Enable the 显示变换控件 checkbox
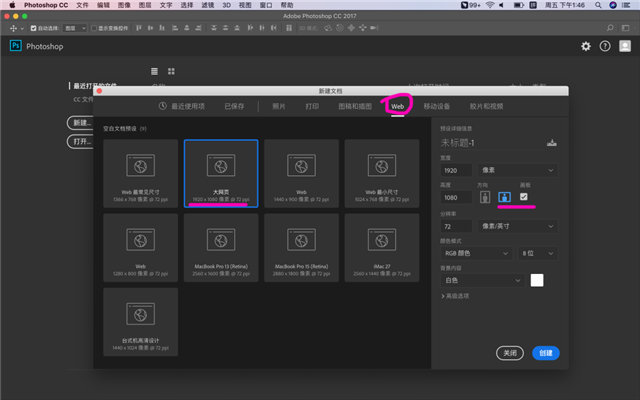The height and width of the screenshot is (400, 640). [x=94, y=28]
